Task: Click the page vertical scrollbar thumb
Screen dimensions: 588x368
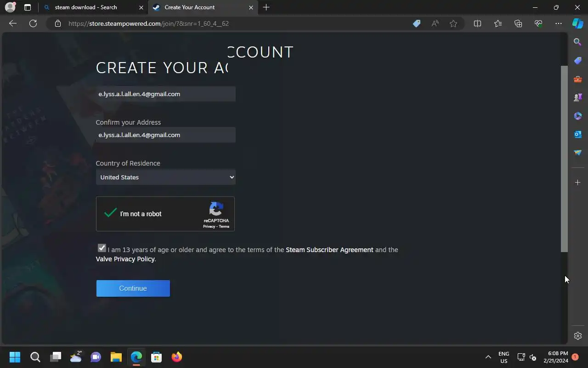Action: (x=564, y=159)
